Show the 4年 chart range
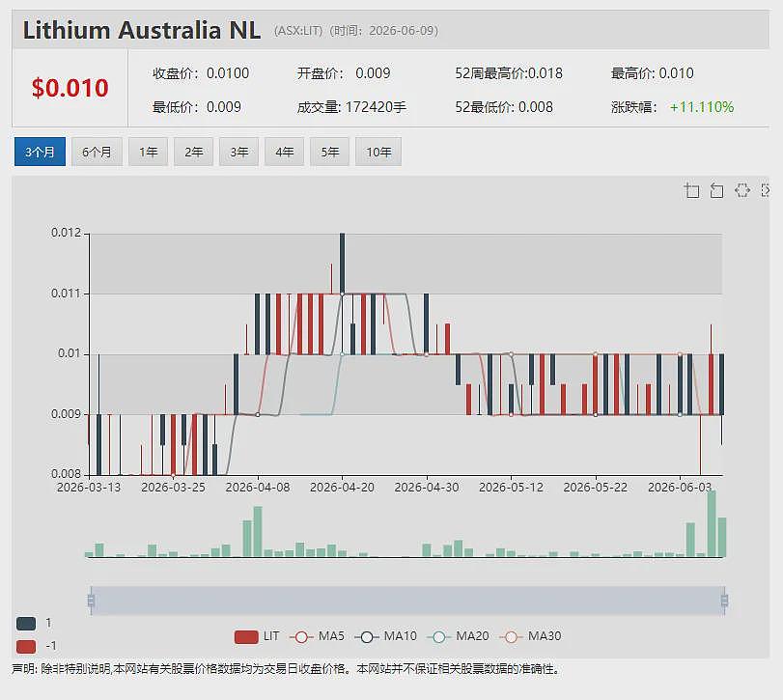Image resolution: width=783 pixels, height=700 pixels. (x=285, y=152)
